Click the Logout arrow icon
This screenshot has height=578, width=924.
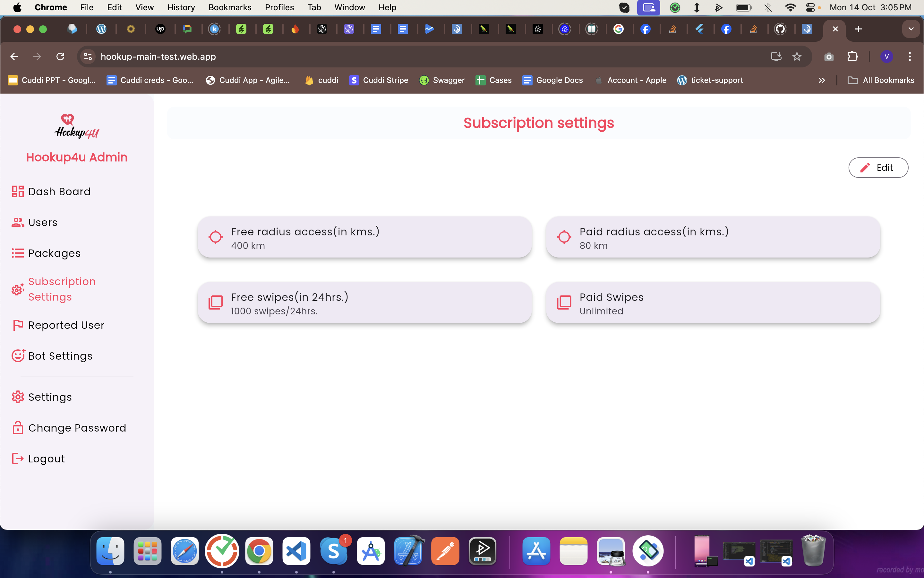pyautogui.click(x=18, y=458)
